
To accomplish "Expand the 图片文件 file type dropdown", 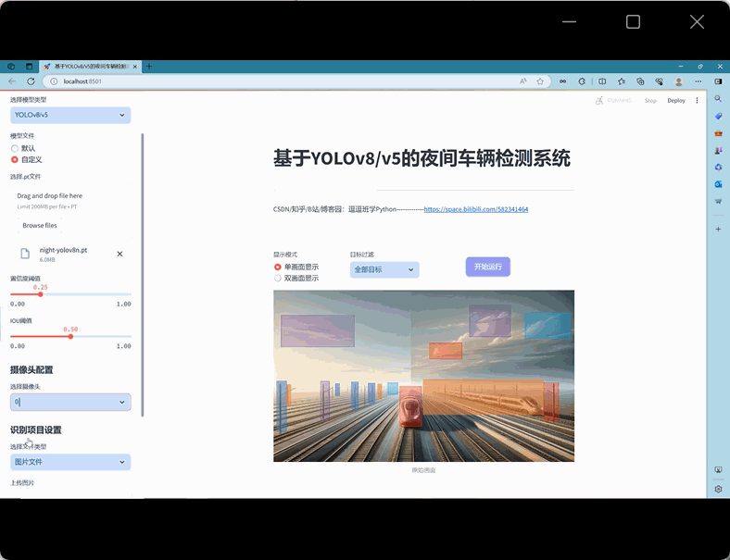I will click(70, 462).
